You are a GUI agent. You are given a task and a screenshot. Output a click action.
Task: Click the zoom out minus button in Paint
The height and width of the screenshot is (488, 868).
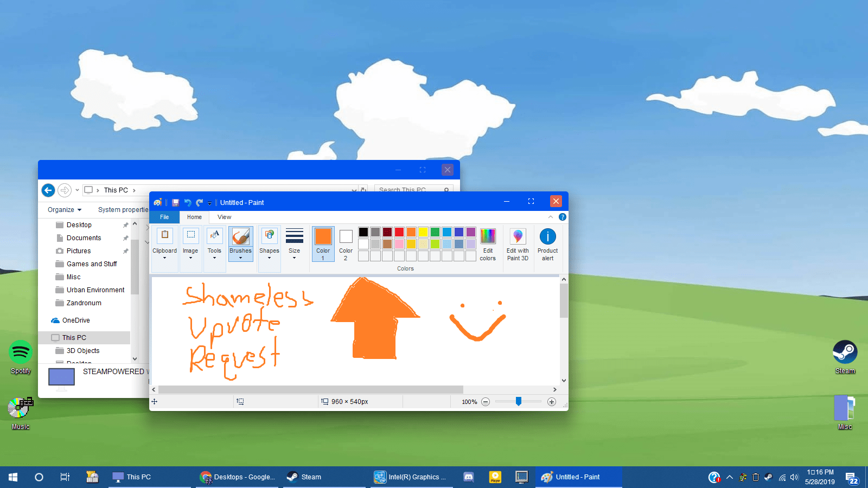pos(486,402)
